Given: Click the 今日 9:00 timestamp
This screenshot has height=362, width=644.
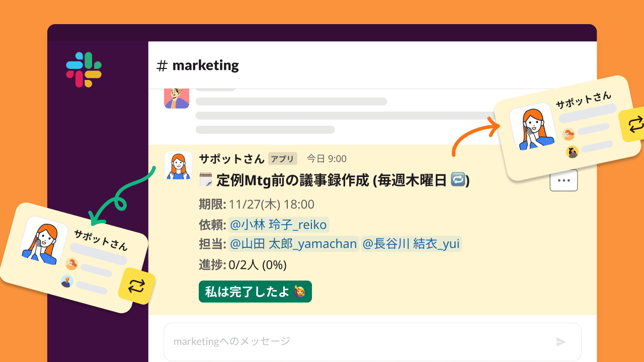Looking at the screenshot, I should [x=327, y=159].
